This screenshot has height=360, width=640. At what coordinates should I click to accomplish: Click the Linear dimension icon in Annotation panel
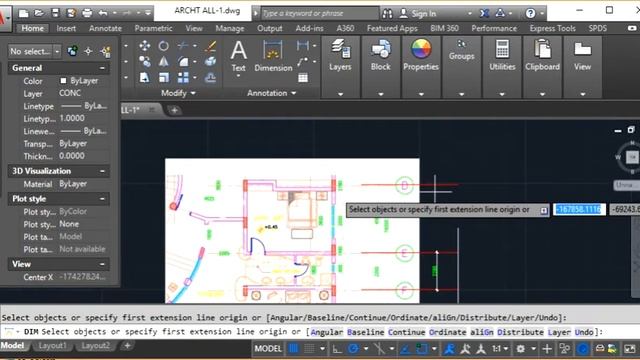(302, 46)
